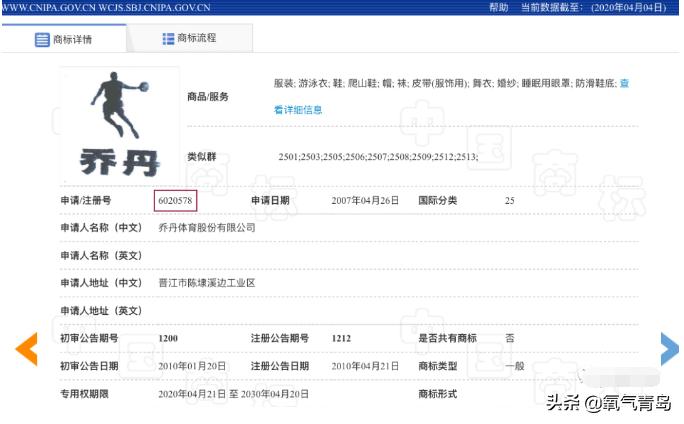Click the 商标流程 list icon
684x424 pixels.
click(168, 39)
